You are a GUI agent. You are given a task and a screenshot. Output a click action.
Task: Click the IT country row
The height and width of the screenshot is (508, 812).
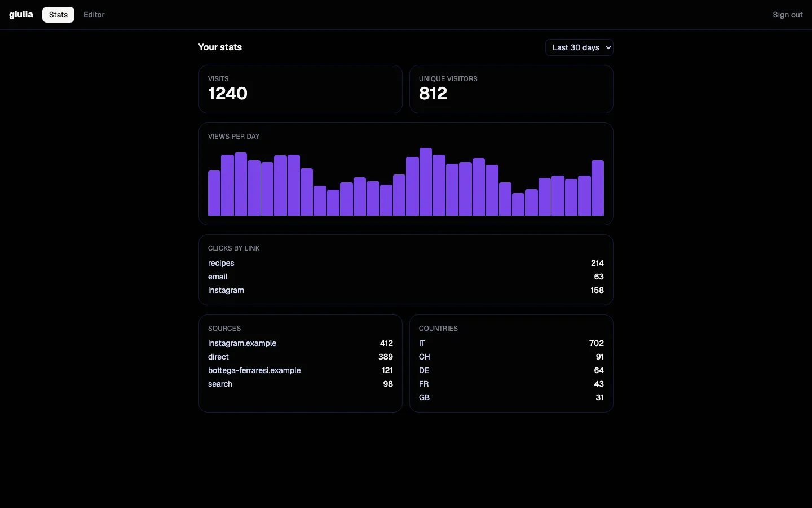click(511, 343)
